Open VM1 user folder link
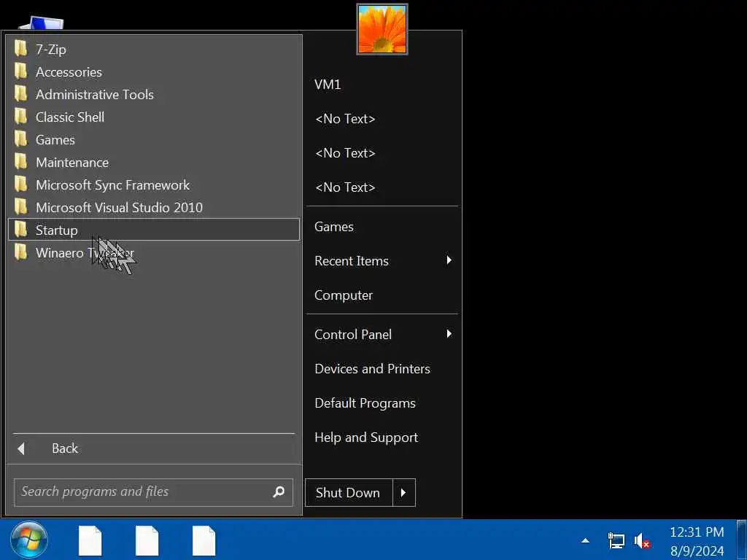747x560 pixels. (328, 85)
